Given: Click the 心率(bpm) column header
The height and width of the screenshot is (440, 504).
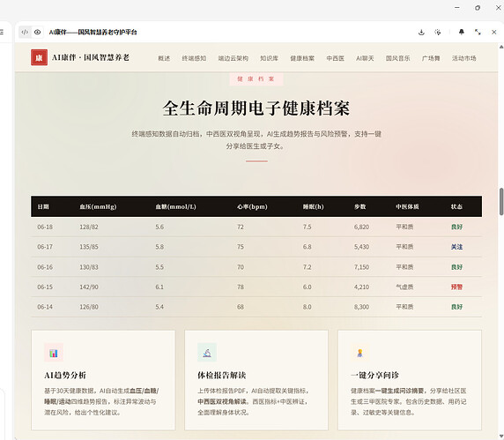Looking at the screenshot, I should 252,206.
